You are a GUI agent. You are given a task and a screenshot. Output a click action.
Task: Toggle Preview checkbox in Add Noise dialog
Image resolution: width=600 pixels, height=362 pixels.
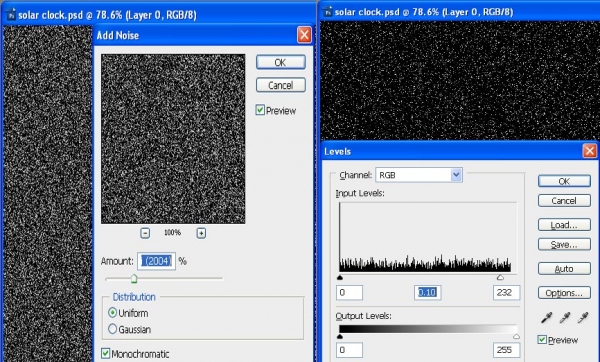point(260,110)
